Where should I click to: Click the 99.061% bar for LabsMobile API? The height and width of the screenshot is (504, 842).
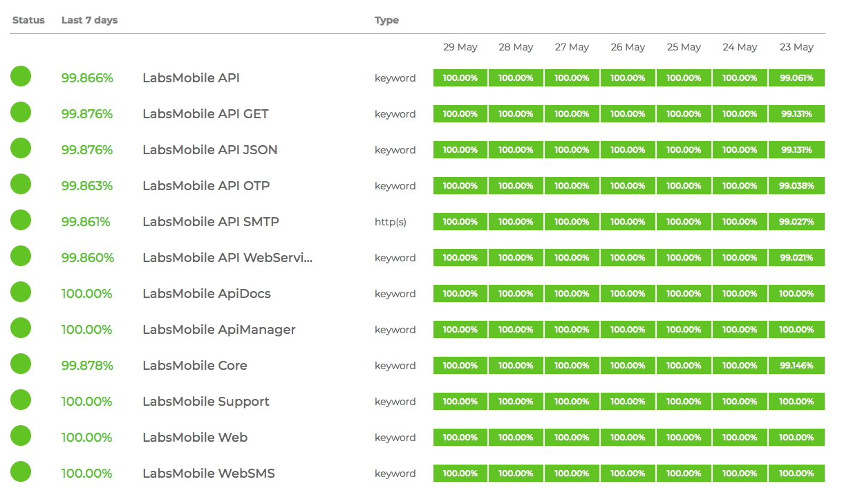pos(796,78)
